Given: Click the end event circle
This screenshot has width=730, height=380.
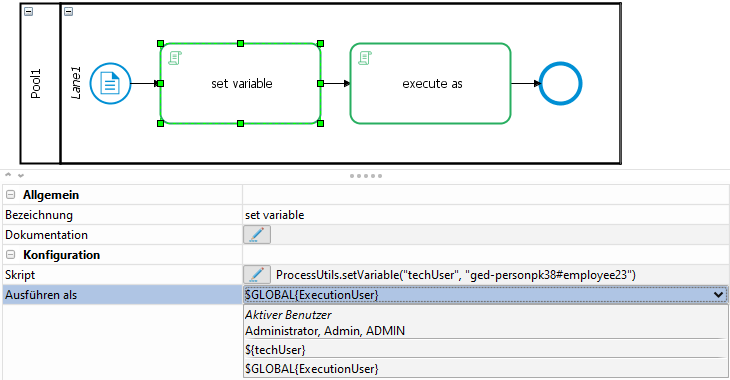Looking at the screenshot, I should pos(561,84).
